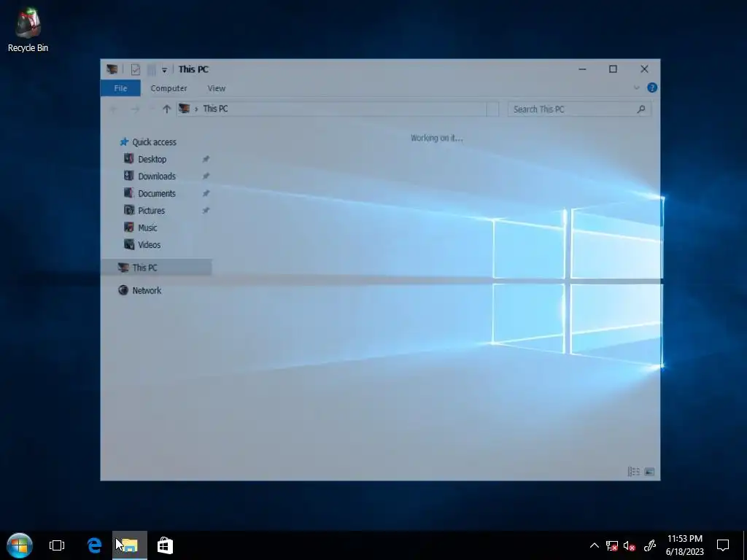Click the network status tray icon
747x560 pixels.
coord(612,545)
